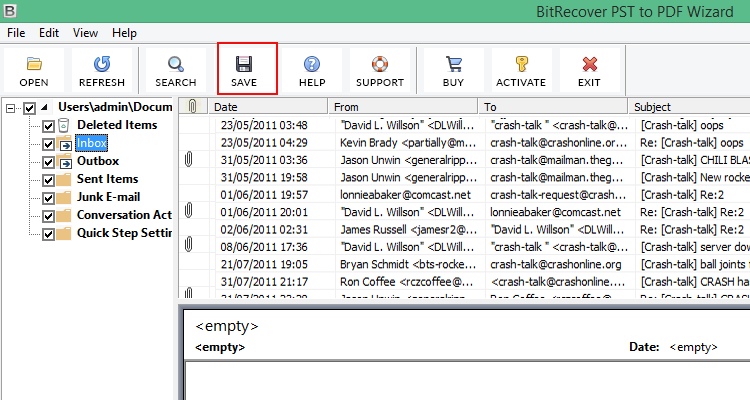The image size is (750, 400).
Task: Click the EXIT red cross icon
Action: [x=589, y=64]
